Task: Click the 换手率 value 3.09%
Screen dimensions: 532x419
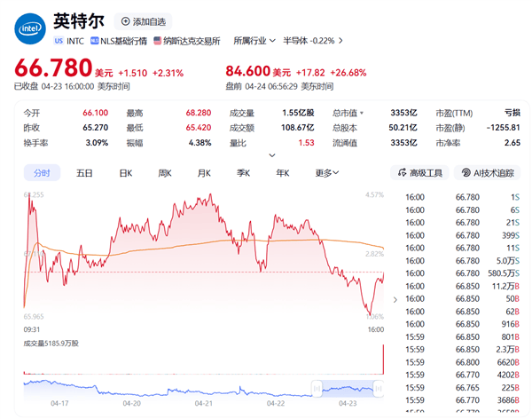Action: point(97,143)
